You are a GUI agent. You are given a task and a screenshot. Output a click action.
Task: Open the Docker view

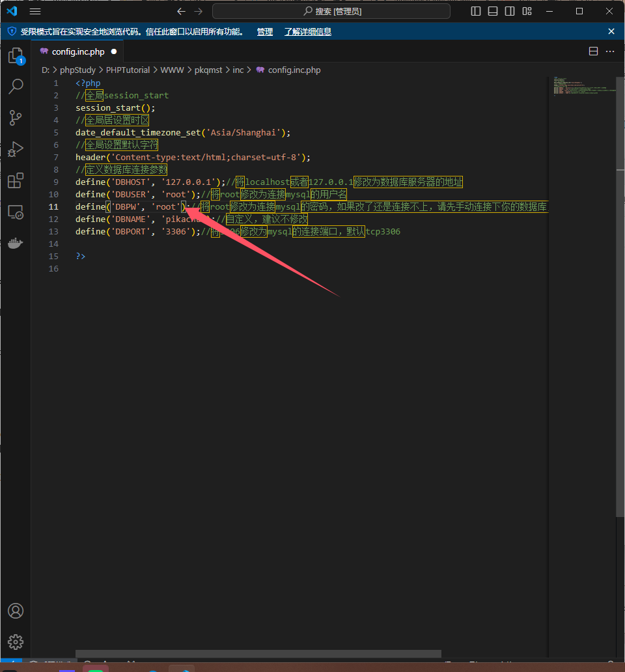[15, 243]
